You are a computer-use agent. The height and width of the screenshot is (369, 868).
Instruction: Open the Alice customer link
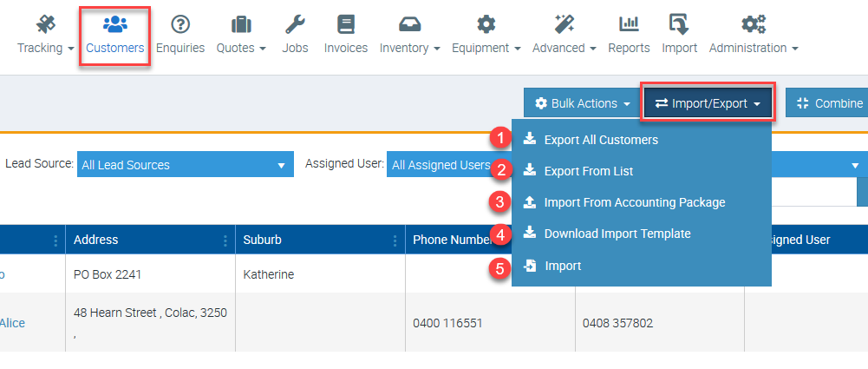(12, 323)
